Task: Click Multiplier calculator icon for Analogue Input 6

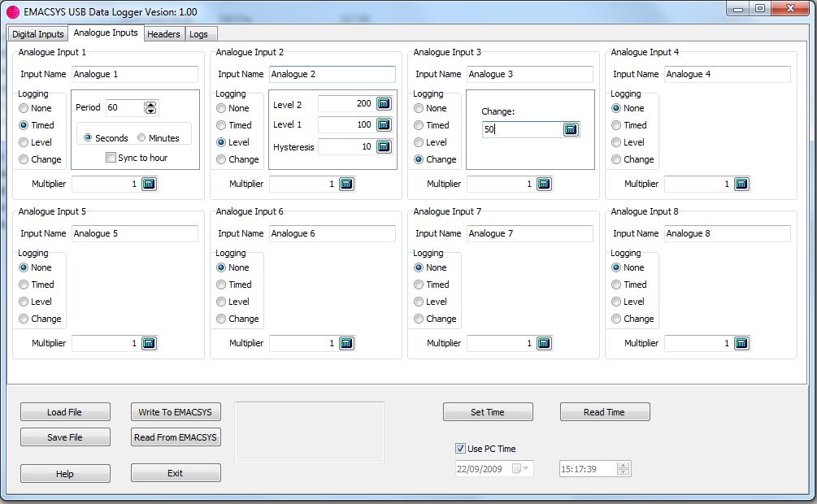Action: (346, 343)
